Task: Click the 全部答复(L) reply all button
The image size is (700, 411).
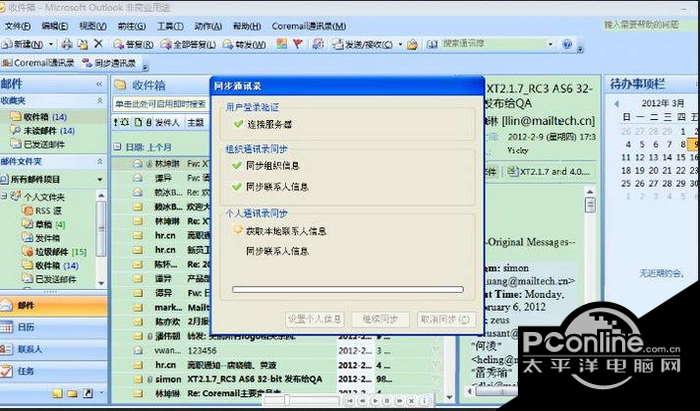Action: [188, 44]
